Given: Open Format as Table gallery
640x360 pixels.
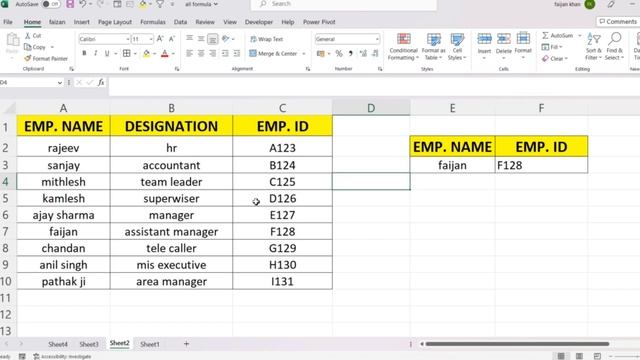Looking at the screenshot, I should pos(433,47).
